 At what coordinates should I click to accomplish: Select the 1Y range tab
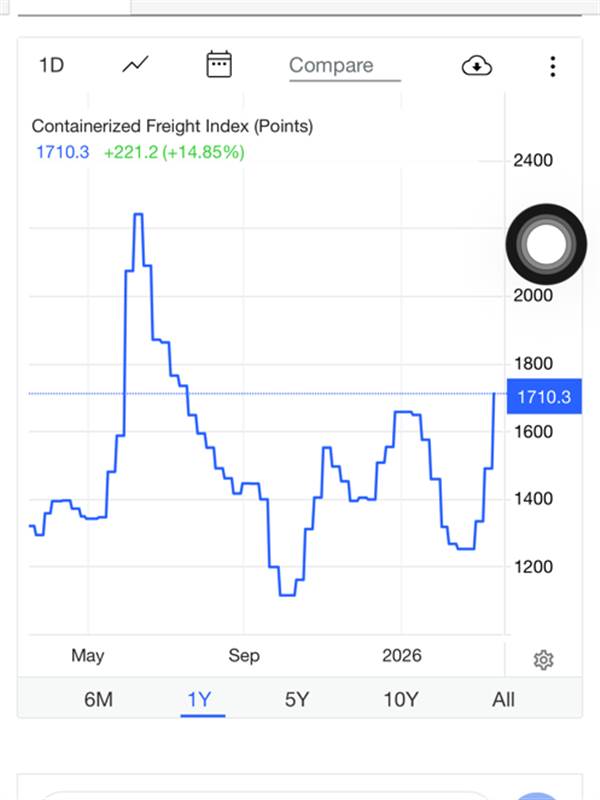(x=199, y=699)
